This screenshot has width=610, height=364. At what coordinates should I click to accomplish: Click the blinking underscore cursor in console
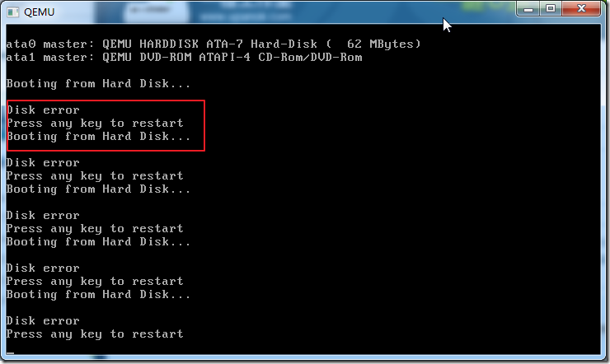tap(10, 353)
